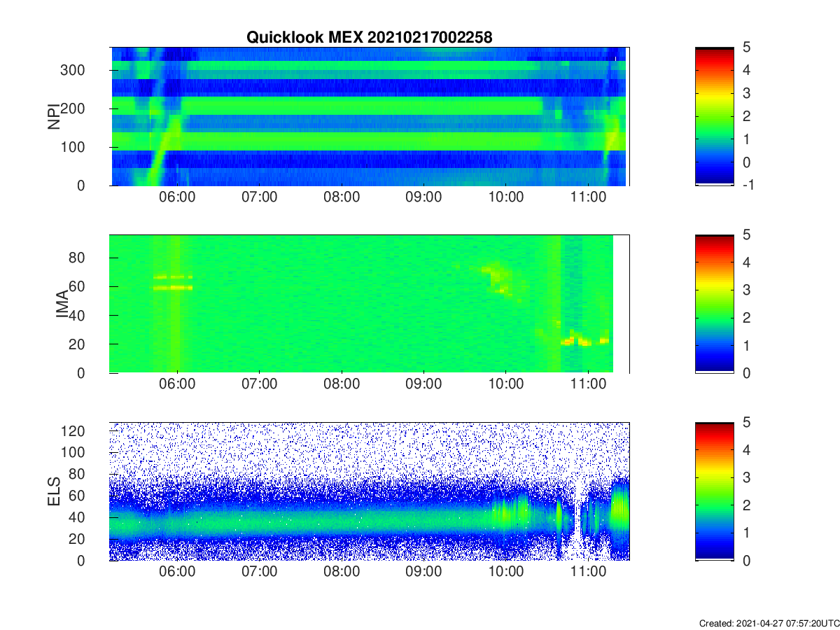Click the 09:00 tick under the ELS panel
This screenshot has height=630, width=840.
click(x=424, y=573)
